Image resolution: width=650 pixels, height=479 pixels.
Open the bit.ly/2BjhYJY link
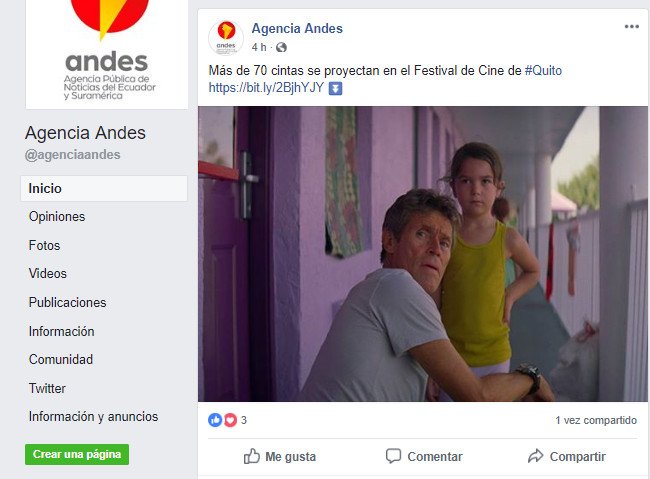(x=266, y=88)
